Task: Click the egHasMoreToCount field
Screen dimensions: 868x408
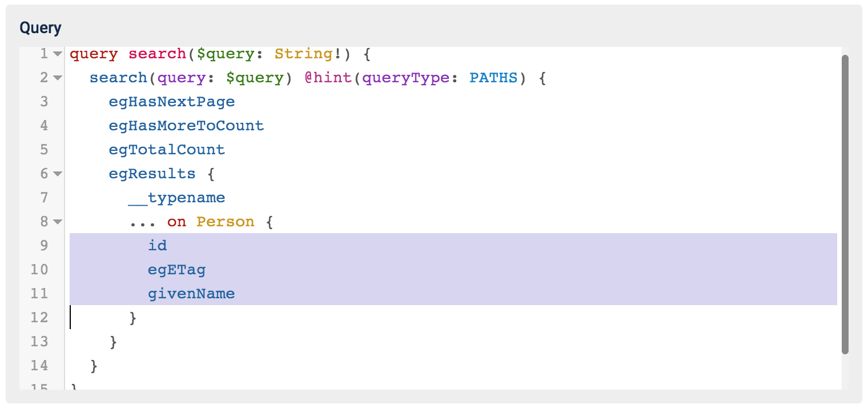Action: click(x=186, y=126)
